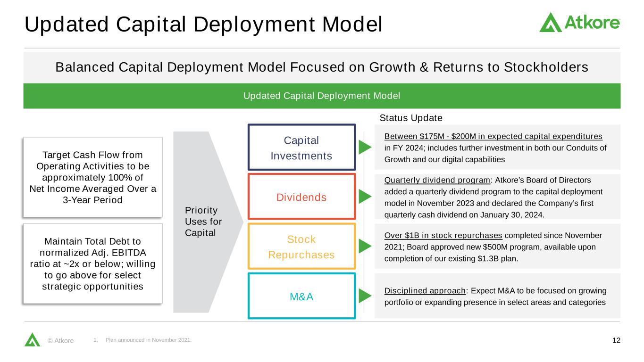644x362 pixels.
Task: Click the green arrow beside M&A
Action: pyautogui.click(x=366, y=296)
